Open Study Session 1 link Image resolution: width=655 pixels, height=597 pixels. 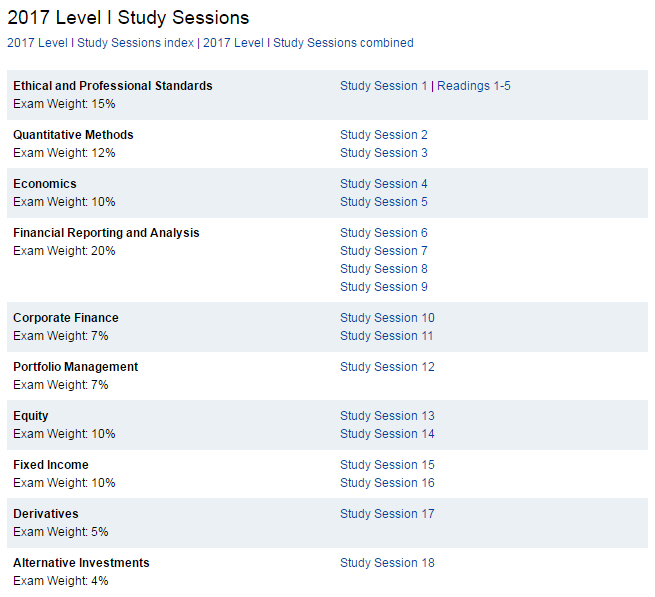384,86
